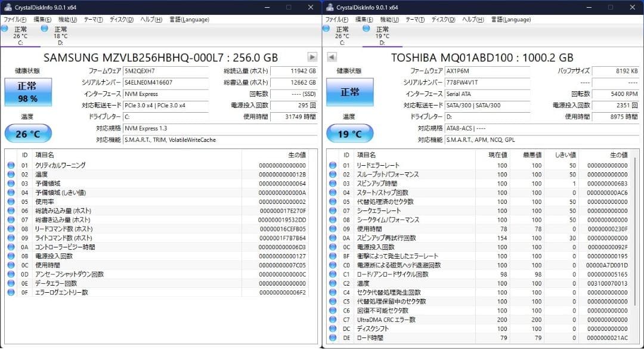Click firmware field 5M2QEXH7
Viewport: 644px width, 350px height.
point(166,71)
